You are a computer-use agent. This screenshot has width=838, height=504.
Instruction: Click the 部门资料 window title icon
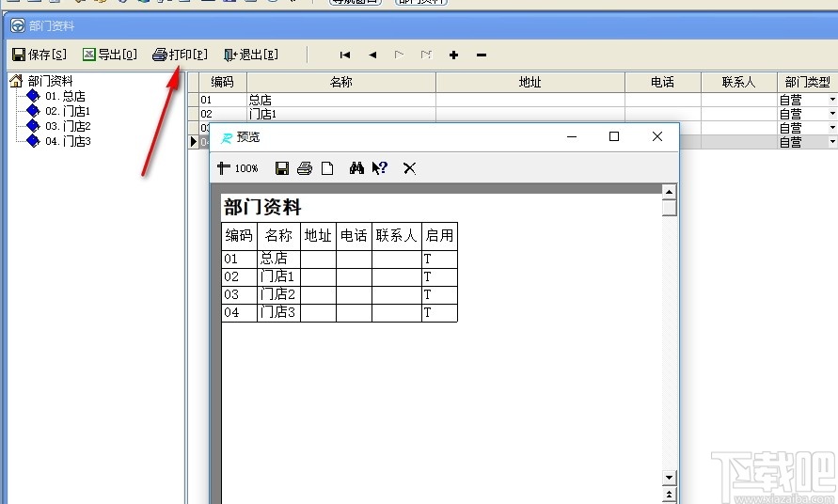(18, 25)
